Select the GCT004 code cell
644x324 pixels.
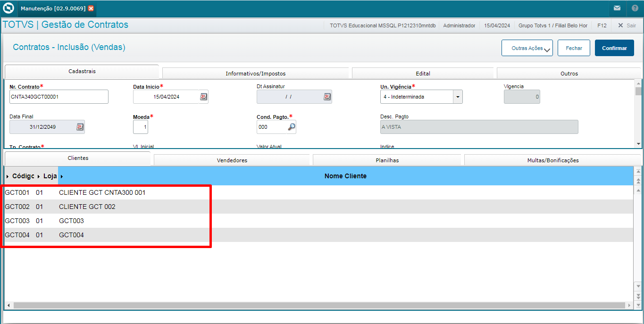pos(17,235)
